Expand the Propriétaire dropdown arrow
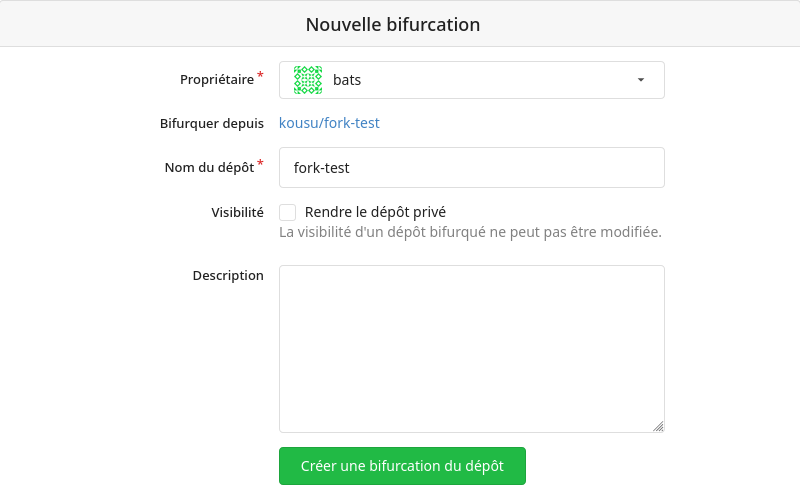The width and height of the screenshot is (800, 499). [x=641, y=80]
